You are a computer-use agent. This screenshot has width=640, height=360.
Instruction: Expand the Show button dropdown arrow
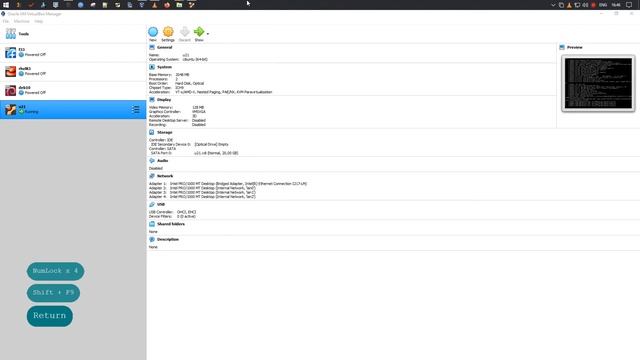pyautogui.click(x=208, y=34)
